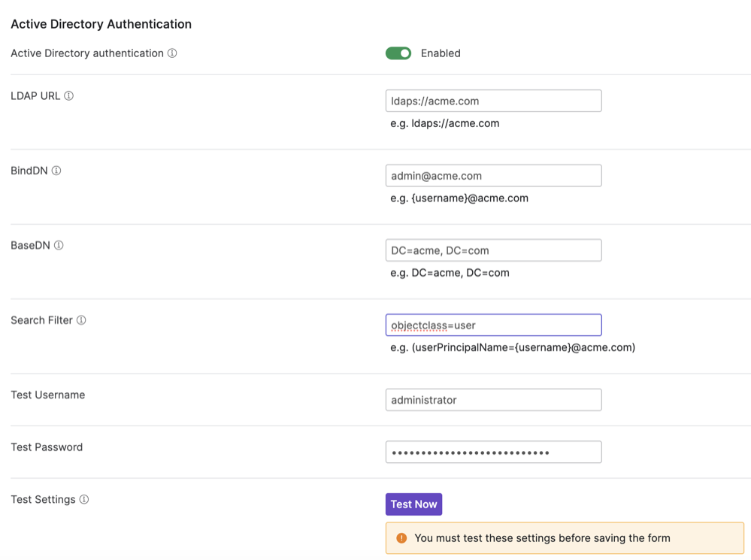Click the BindDN field showing admin@acme.com
The width and height of the screenshot is (751, 560).
(493, 175)
